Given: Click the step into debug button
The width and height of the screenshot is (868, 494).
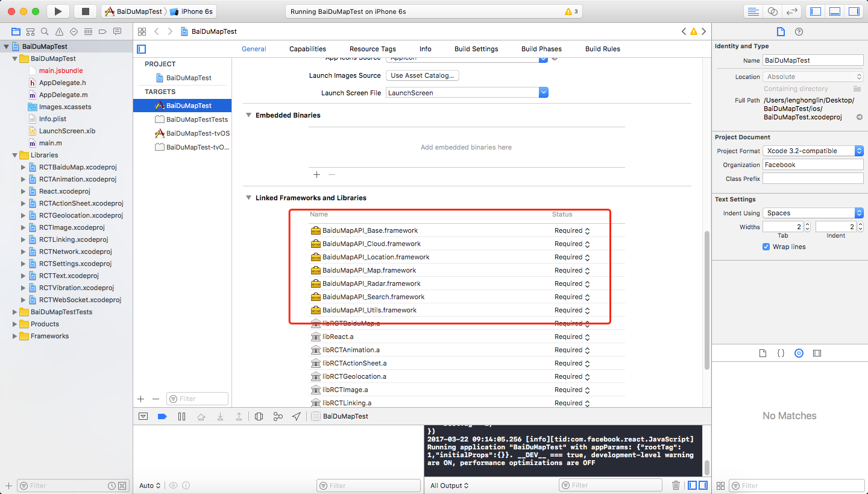Looking at the screenshot, I should click(221, 416).
